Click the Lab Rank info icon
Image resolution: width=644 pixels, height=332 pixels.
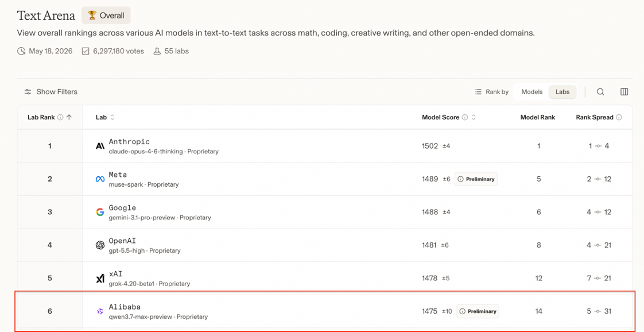click(60, 117)
